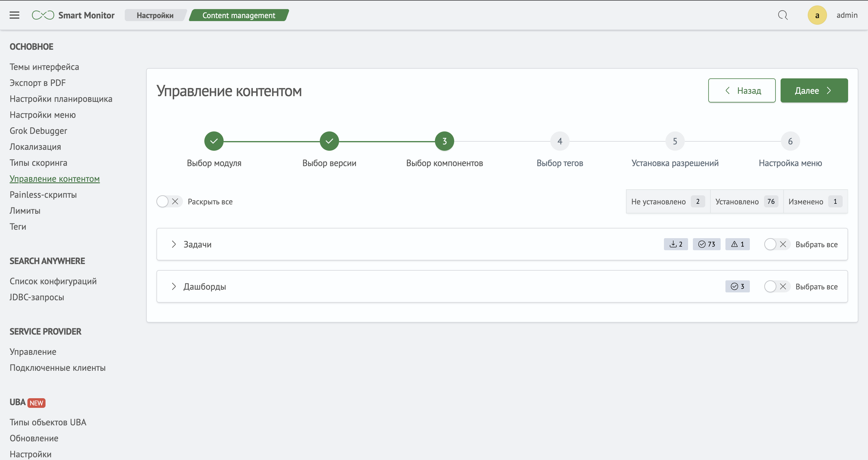Screen dimensions: 868x460
Task: Click the Smart Monitor title text
Action: (86, 15)
